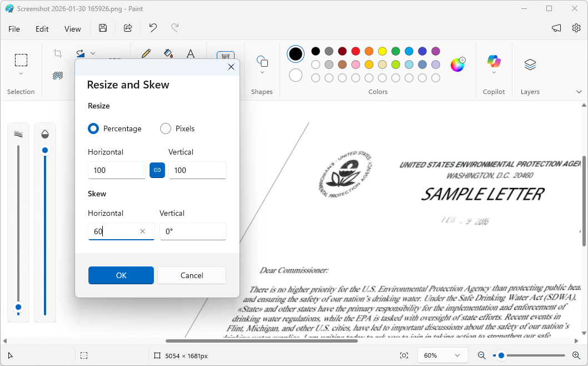Pick the red color swatch
The height and width of the screenshot is (366, 588).
[x=355, y=51]
